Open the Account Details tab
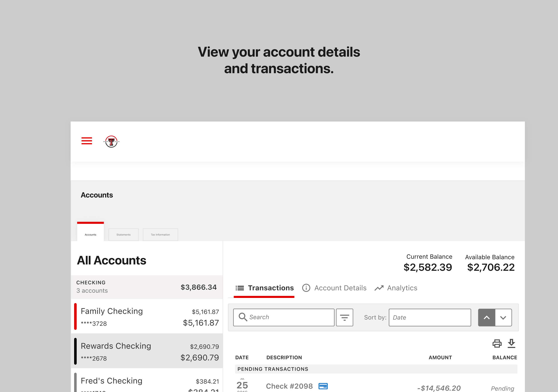The width and height of the screenshot is (558, 392). (334, 288)
